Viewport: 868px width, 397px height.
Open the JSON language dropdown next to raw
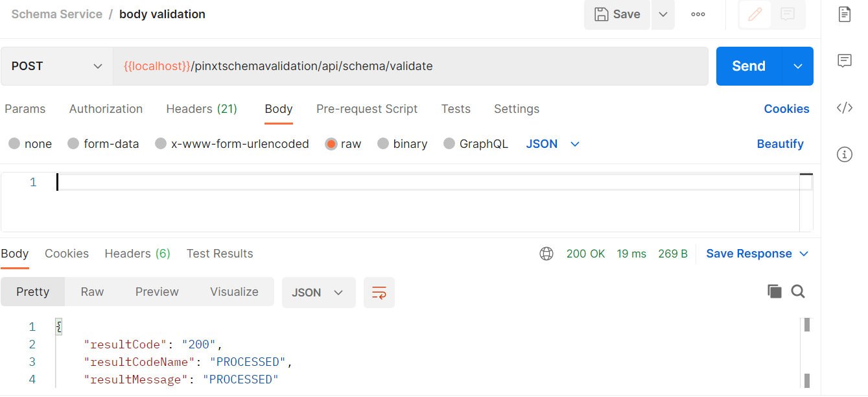coord(551,143)
